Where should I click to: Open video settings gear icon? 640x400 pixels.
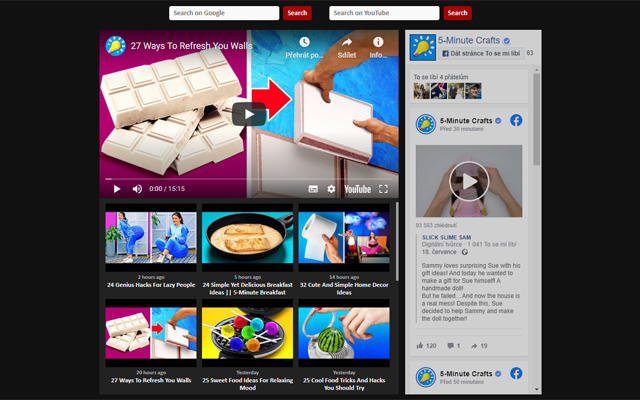(331, 189)
